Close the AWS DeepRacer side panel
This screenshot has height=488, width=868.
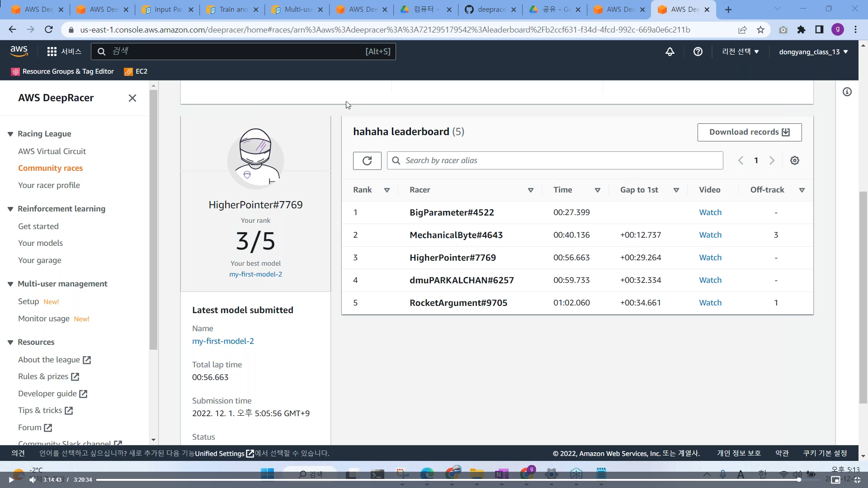132,98
